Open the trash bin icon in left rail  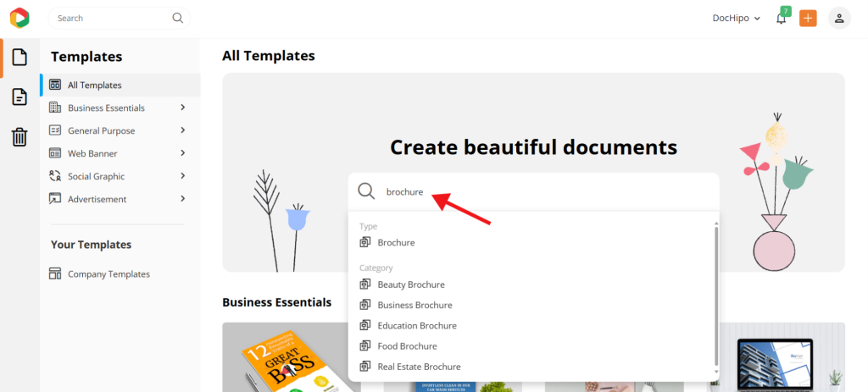click(x=19, y=136)
